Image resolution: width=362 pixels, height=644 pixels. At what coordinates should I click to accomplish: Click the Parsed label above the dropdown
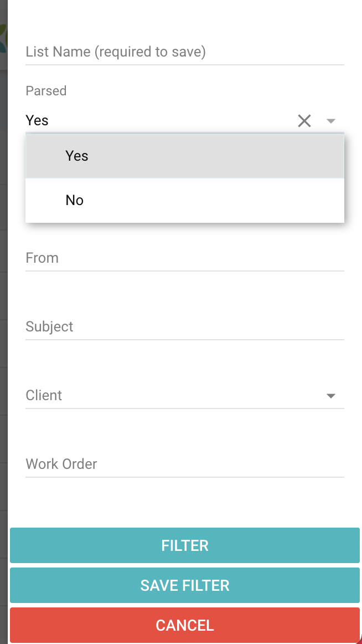[46, 91]
